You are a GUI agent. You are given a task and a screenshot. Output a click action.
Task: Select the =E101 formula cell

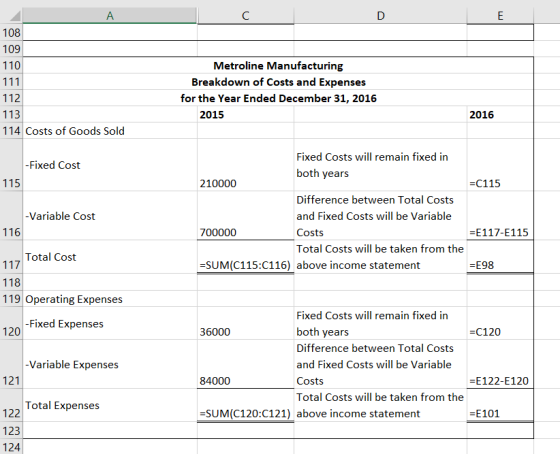point(500,405)
